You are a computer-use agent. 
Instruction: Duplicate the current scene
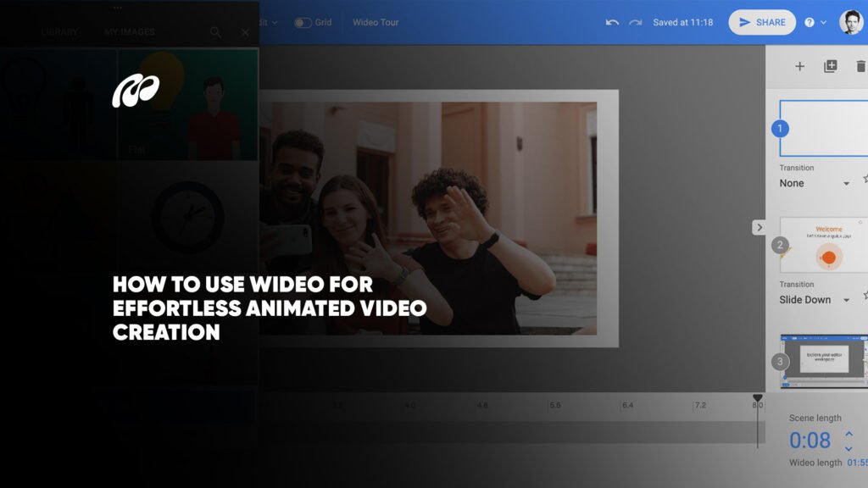pyautogui.click(x=830, y=66)
